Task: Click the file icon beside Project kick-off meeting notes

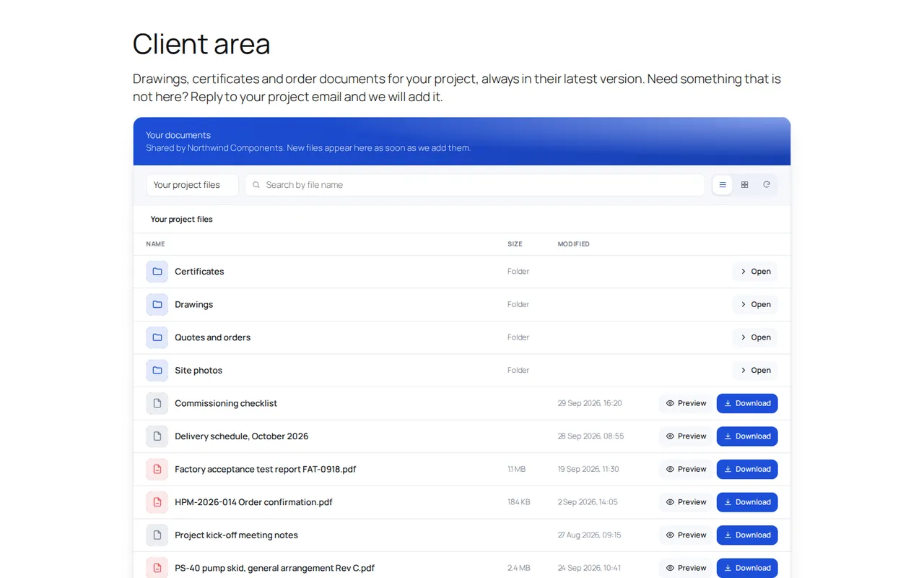Action: [157, 535]
